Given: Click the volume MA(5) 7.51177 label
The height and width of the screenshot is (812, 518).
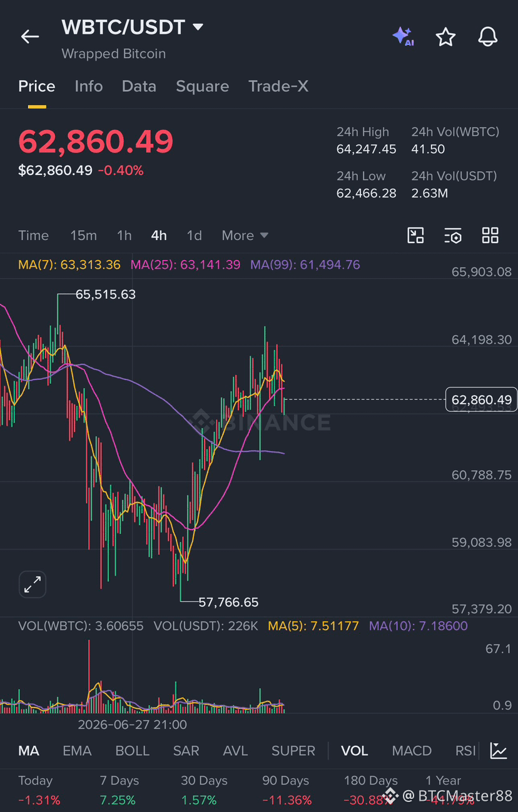Looking at the screenshot, I should [x=313, y=626].
